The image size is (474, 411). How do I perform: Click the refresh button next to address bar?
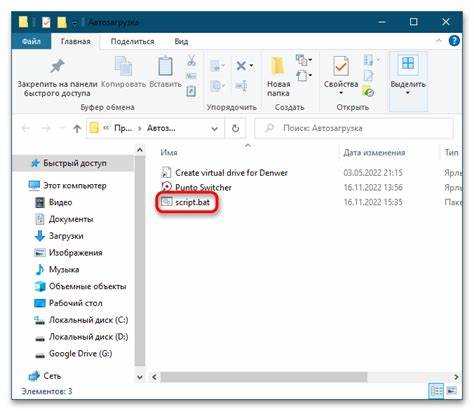(235, 128)
